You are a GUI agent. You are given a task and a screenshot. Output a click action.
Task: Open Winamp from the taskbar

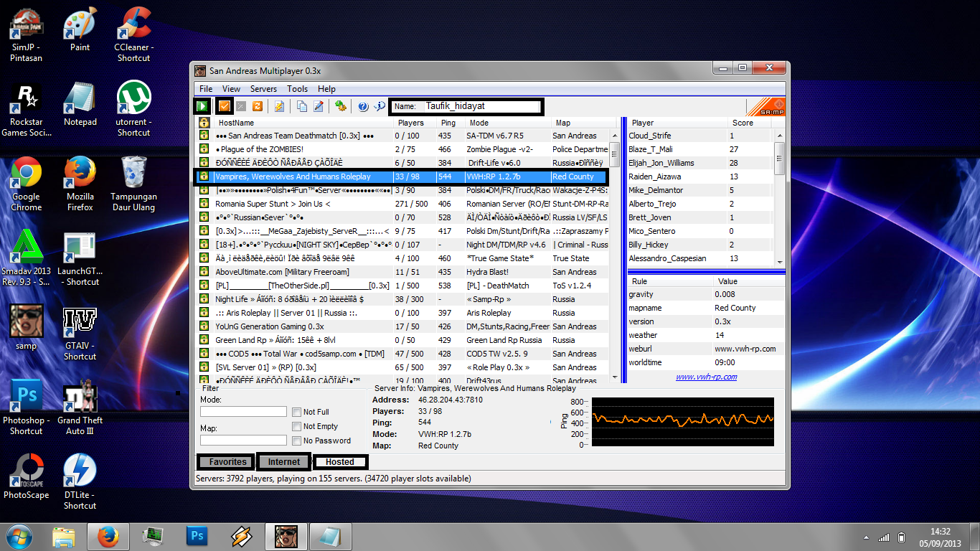[241, 537]
